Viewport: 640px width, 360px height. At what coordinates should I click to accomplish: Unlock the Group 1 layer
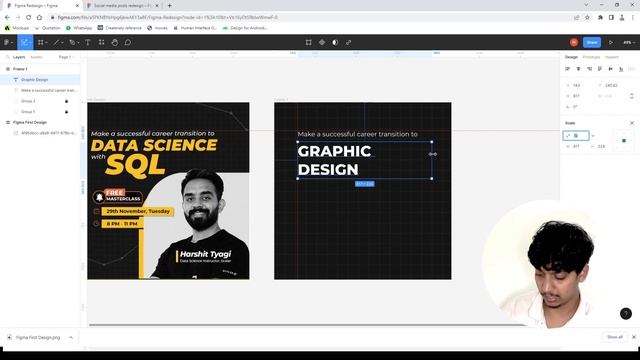pyautogui.click(x=67, y=111)
